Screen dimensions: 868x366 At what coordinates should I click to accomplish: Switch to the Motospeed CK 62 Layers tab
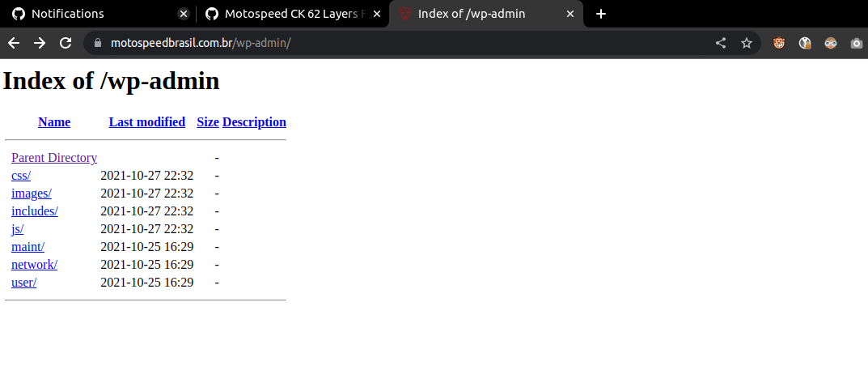(293, 14)
